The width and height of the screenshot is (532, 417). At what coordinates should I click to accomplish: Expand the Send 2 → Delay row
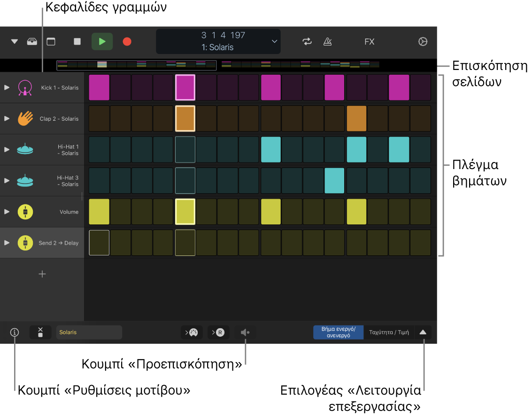coord(7,243)
